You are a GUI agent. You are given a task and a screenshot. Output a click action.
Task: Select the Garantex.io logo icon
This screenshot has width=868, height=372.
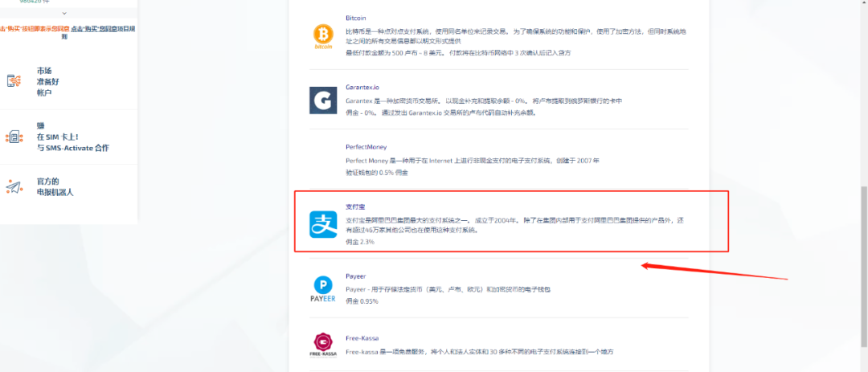pos(323,100)
